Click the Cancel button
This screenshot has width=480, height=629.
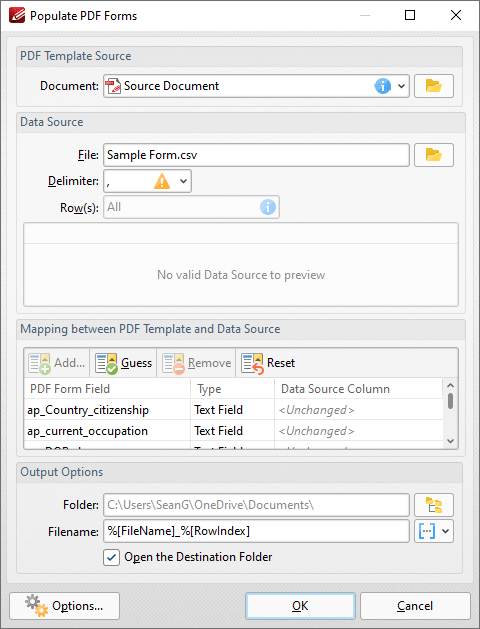415,606
